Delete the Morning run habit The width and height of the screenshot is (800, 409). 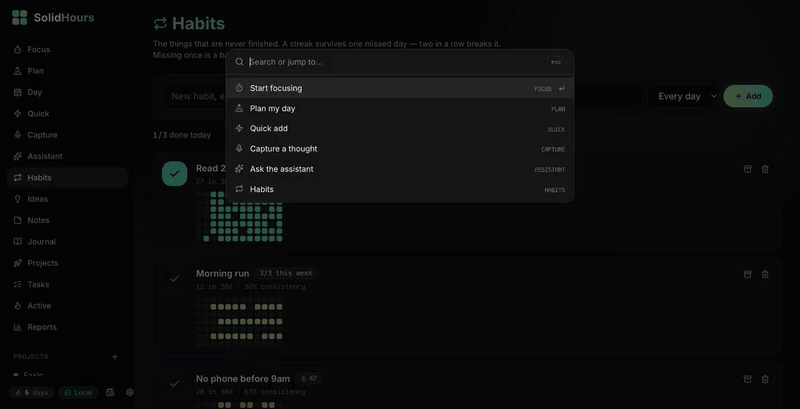(x=765, y=274)
